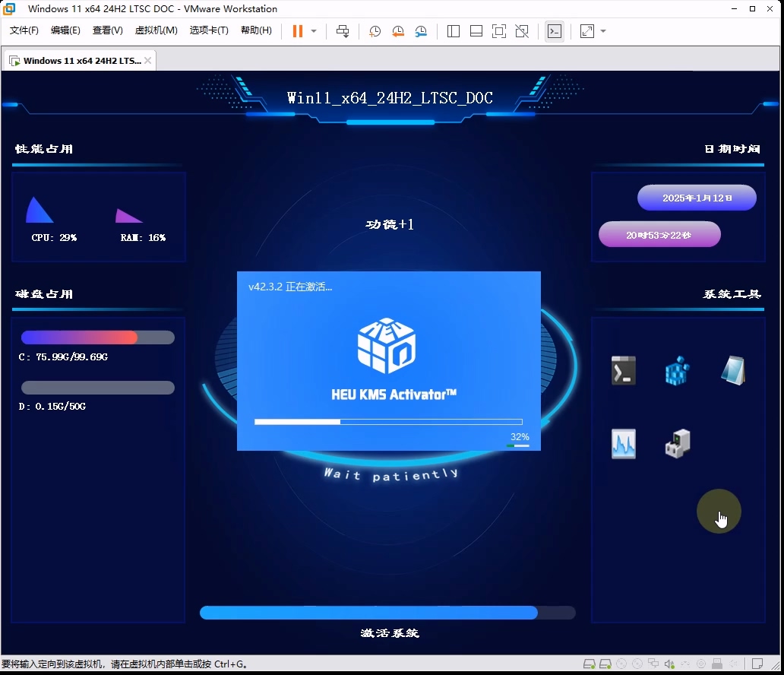Open the 选项卡(T) menu
Image resolution: width=784 pixels, height=675 pixels.
click(x=209, y=30)
